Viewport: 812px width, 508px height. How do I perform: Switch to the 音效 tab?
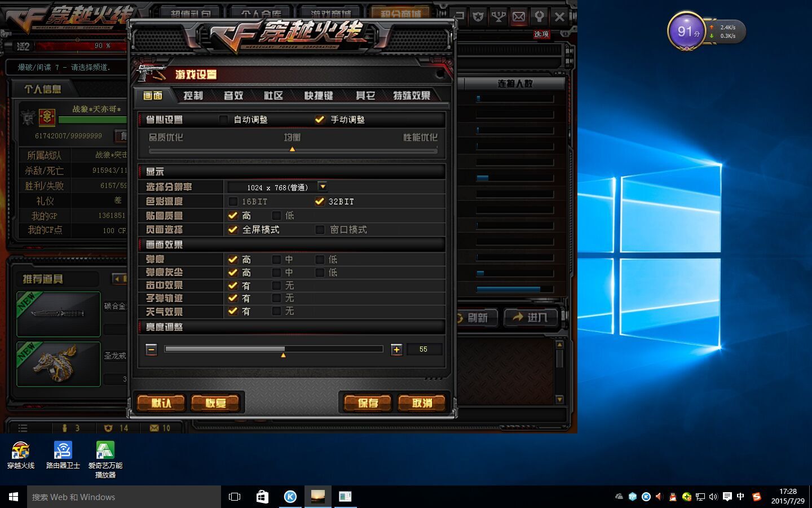(233, 95)
